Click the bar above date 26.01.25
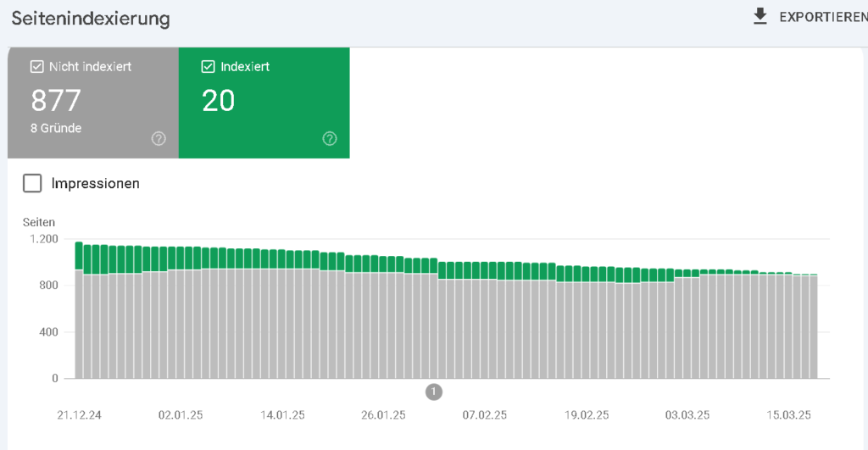The image size is (868, 450). [383, 317]
